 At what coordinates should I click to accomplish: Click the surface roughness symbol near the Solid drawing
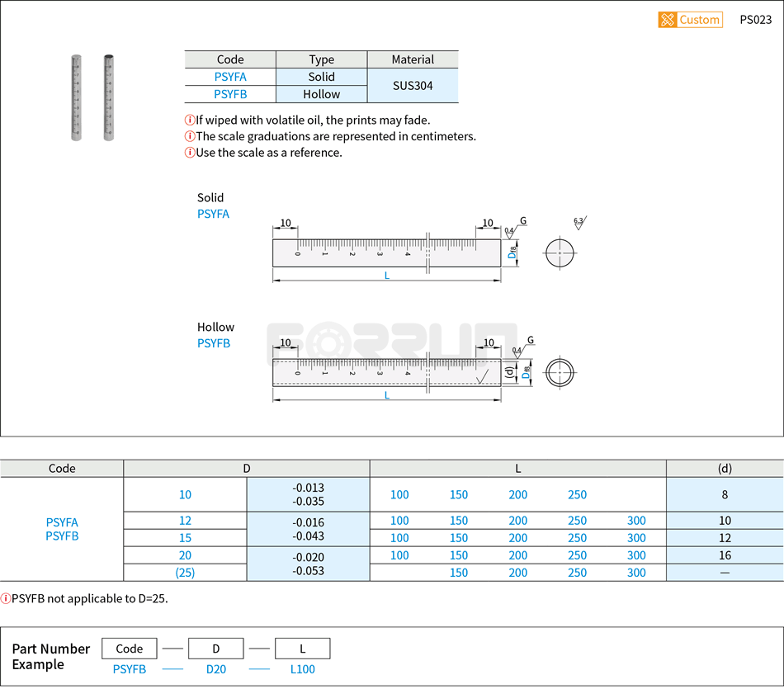(x=578, y=224)
